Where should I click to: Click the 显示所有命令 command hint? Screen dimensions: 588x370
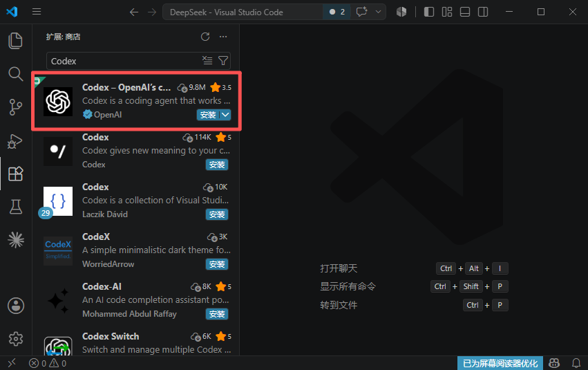pyautogui.click(x=348, y=286)
